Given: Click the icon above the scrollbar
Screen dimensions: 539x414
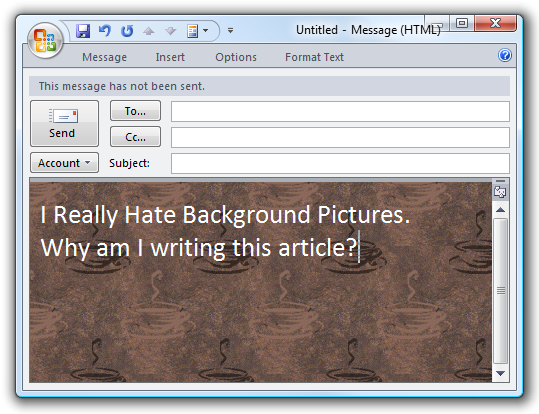Looking at the screenshot, I should [x=500, y=192].
